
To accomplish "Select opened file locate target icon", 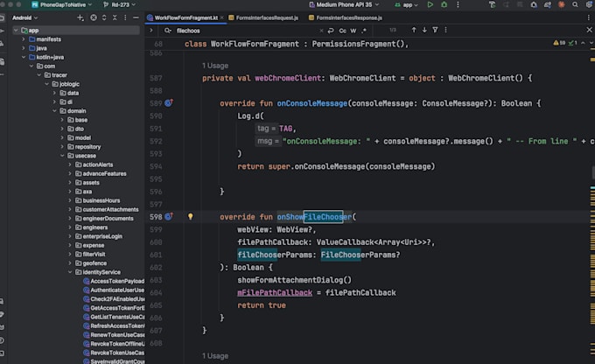I will click(94, 17).
